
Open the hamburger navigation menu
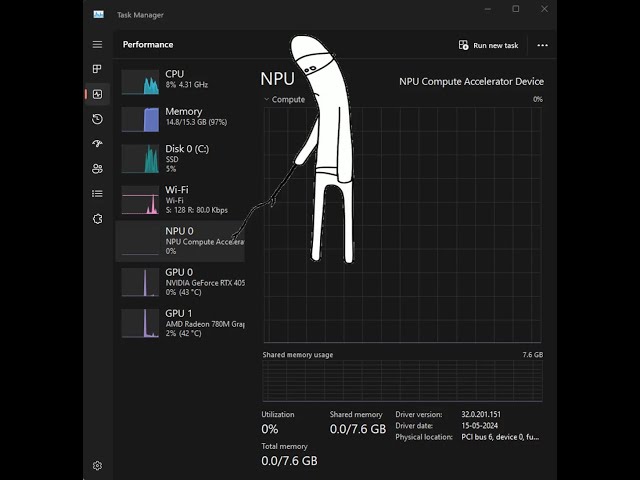(97, 44)
